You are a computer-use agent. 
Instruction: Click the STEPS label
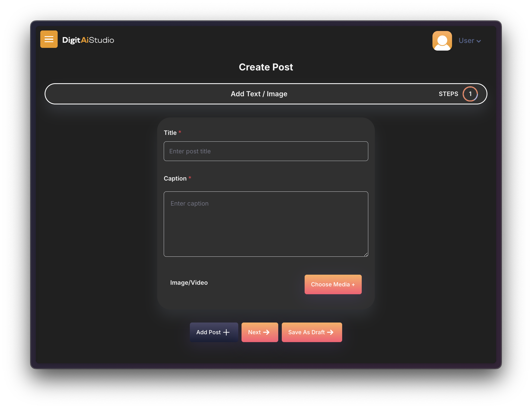448,94
